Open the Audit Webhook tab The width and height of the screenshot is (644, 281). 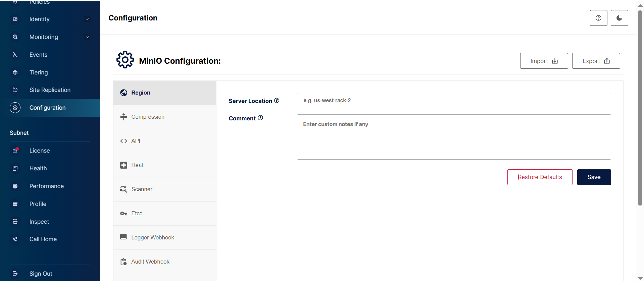pos(165,262)
